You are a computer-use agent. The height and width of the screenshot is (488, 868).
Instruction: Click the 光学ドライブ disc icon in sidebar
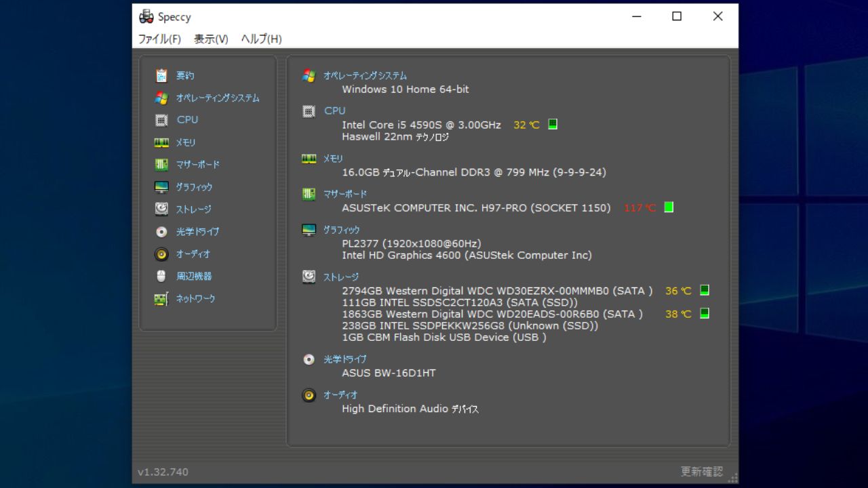pyautogui.click(x=161, y=232)
